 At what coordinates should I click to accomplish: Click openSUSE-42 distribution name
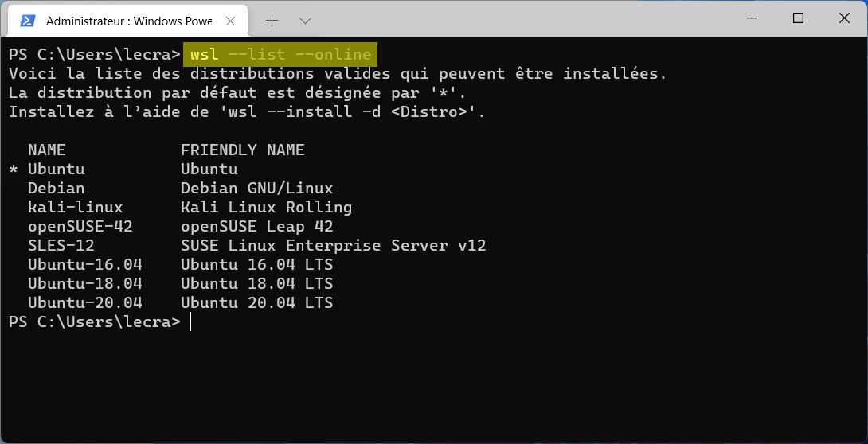[80, 226]
